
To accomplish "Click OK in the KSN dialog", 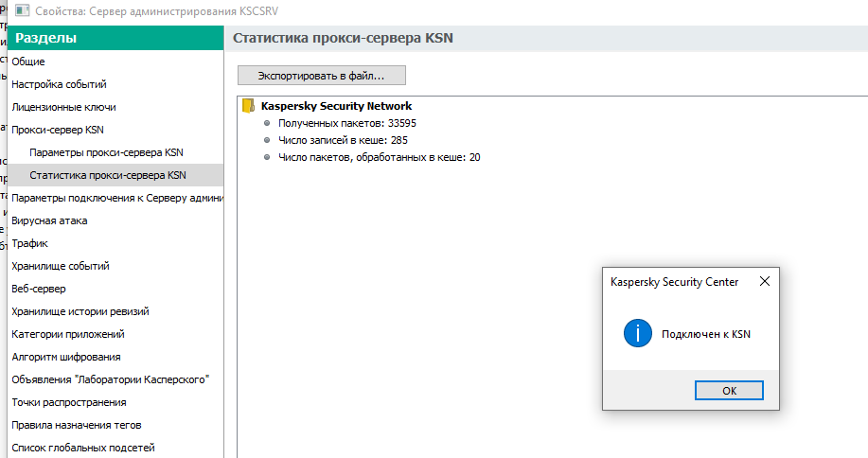I will [729, 391].
